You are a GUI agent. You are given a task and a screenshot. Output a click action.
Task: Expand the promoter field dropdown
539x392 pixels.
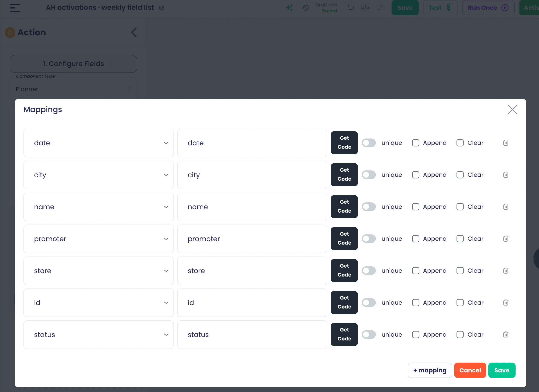[x=98, y=239]
